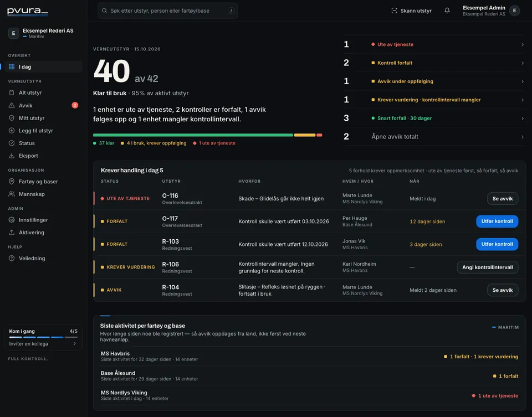Expand the Snart forfall 30 dager chevron
532x417 pixels.
[523, 119]
